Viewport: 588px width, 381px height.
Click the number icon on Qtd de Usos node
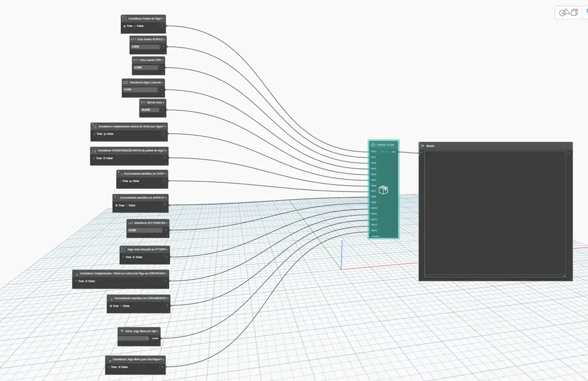[x=143, y=102]
